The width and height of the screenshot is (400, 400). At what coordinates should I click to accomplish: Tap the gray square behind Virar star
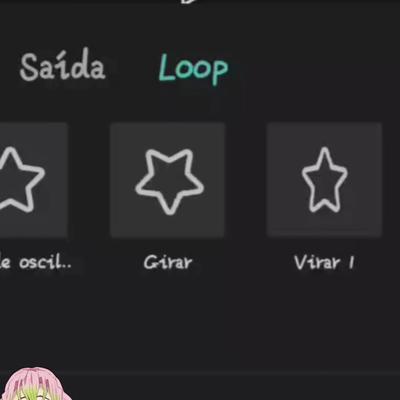coord(324,179)
